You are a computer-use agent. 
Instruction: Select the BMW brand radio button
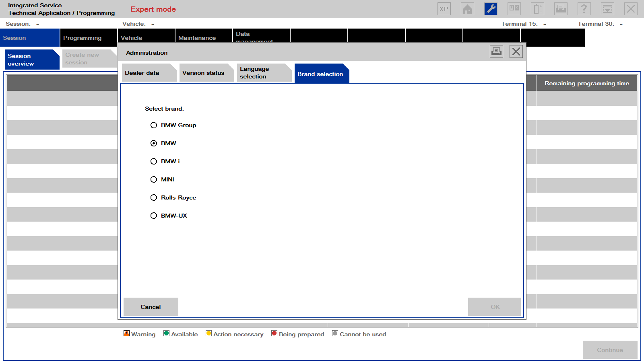154,143
